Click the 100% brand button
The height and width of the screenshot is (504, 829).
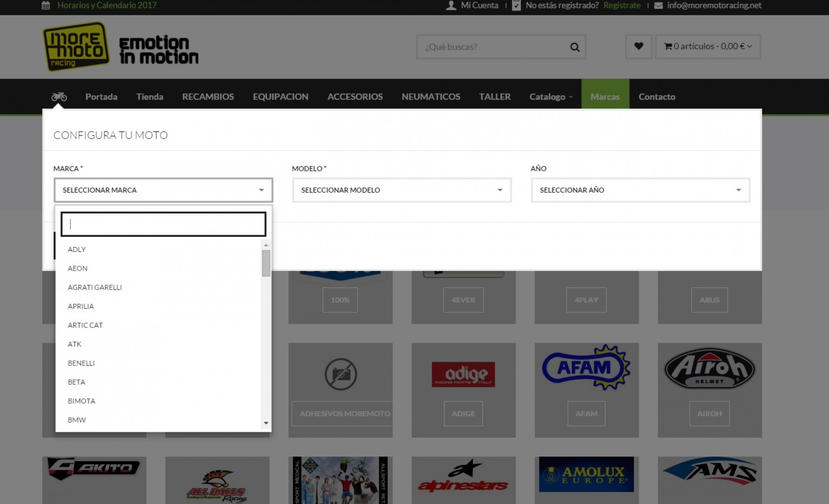click(340, 300)
